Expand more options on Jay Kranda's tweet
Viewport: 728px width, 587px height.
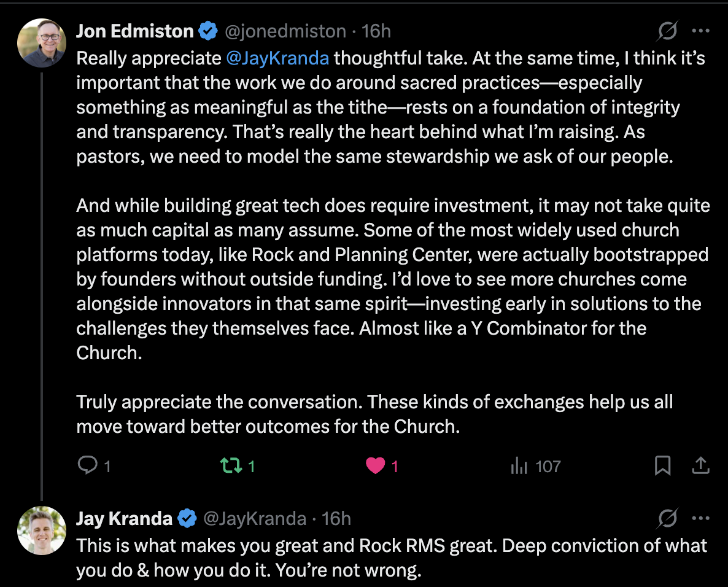[700, 518]
